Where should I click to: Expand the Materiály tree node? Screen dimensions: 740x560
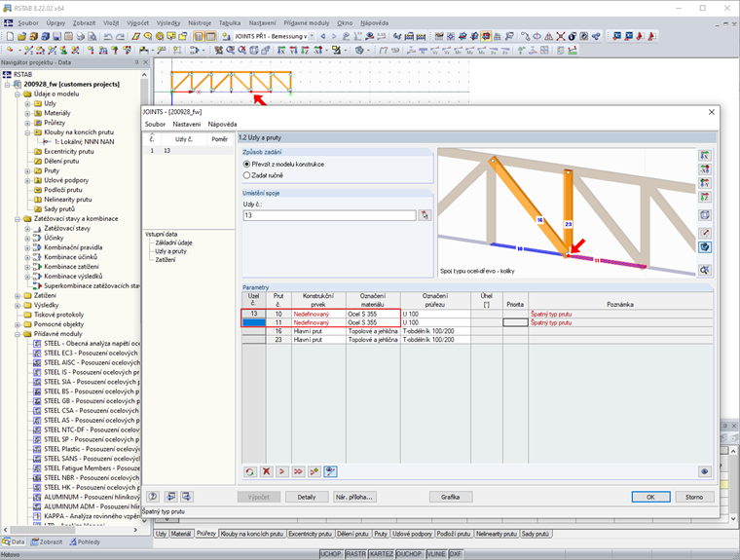pyautogui.click(x=27, y=113)
